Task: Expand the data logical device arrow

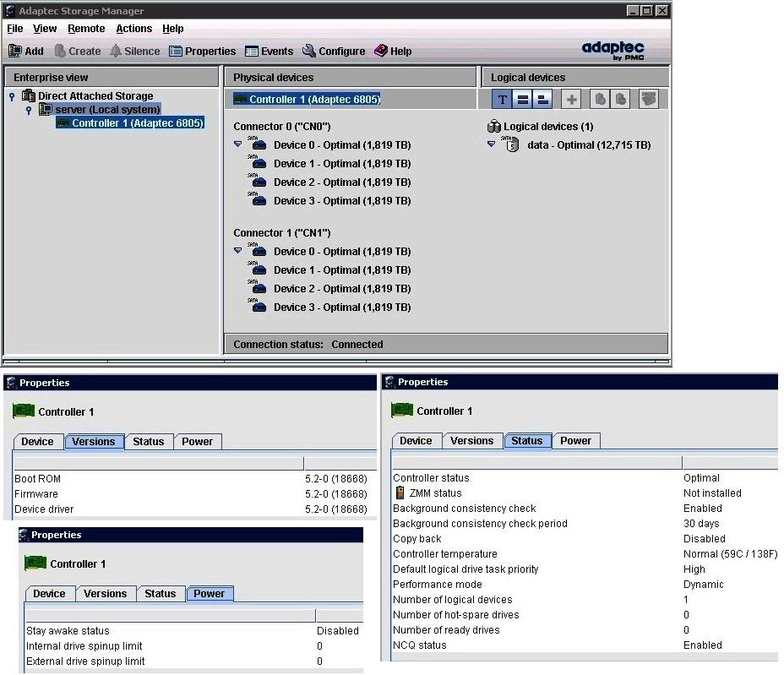Action: pyautogui.click(x=491, y=144)
